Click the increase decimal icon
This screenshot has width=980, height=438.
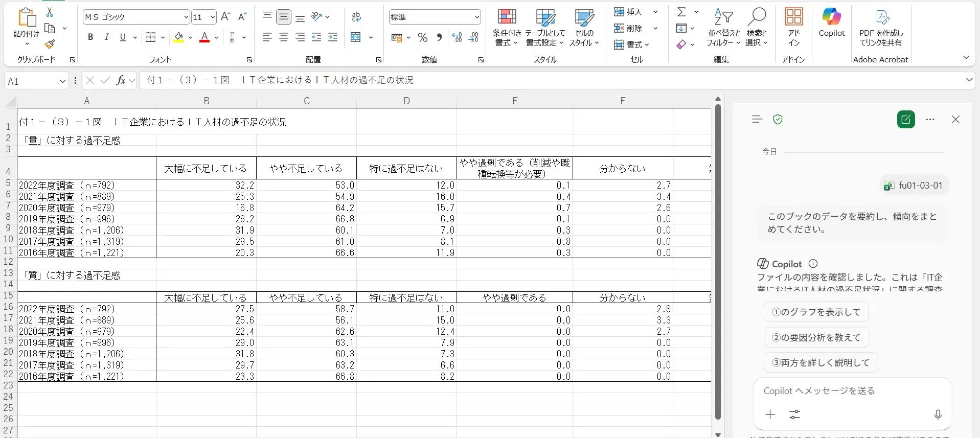pos(457,37)
